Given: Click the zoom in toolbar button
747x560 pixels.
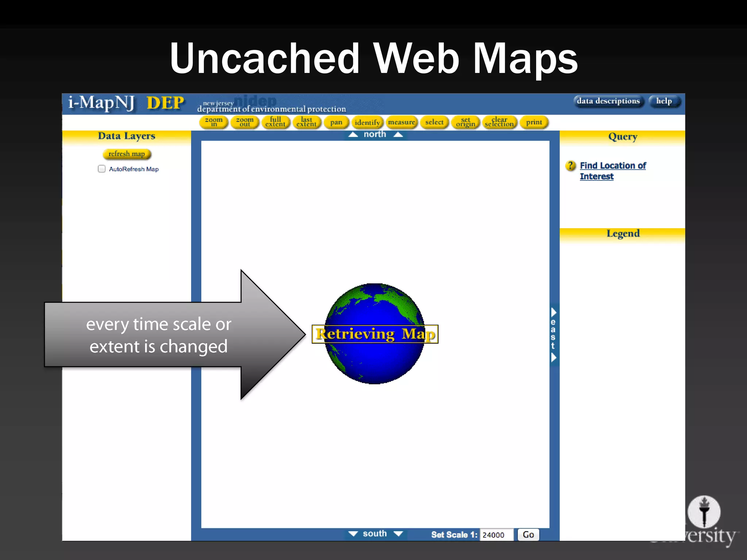Looking at the screenshot, I should (214, 122).
